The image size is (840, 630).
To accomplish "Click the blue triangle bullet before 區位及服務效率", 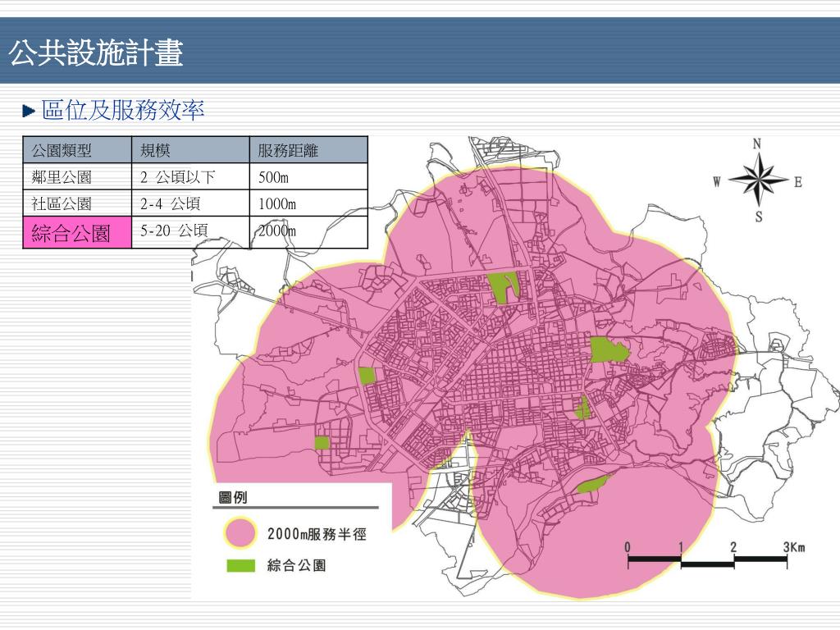I will [29, 111].
